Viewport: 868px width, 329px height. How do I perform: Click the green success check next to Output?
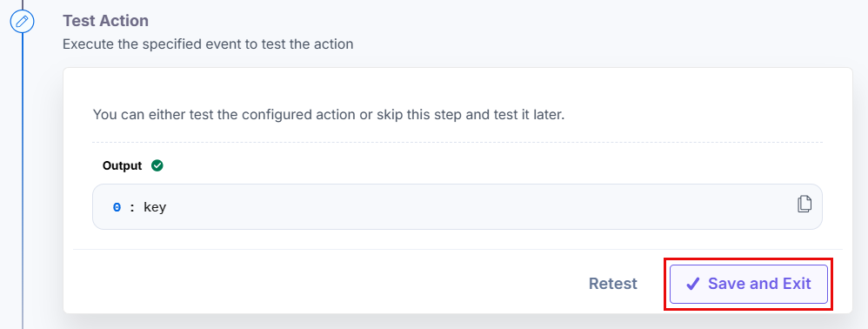[x=157, y=165]
